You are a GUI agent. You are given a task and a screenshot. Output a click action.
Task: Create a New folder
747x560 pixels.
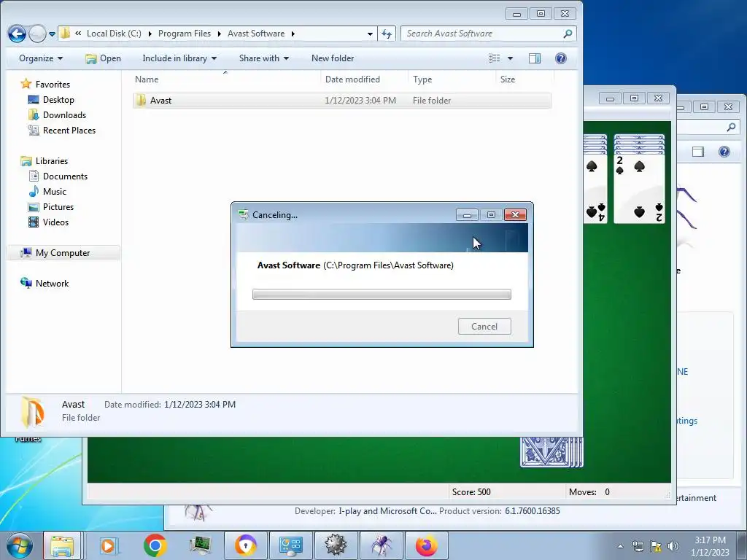tap(333, 58)
